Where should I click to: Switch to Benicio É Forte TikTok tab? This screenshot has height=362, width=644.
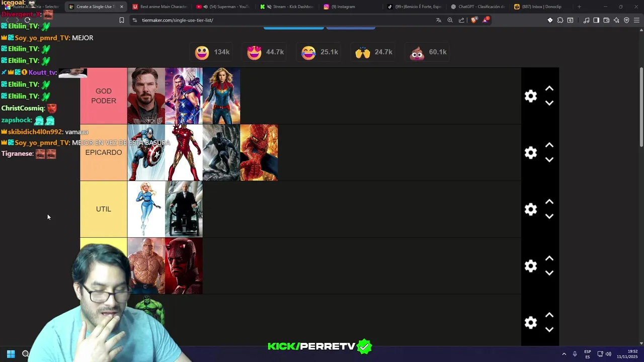pyautogui.click(x=415, y=7)
